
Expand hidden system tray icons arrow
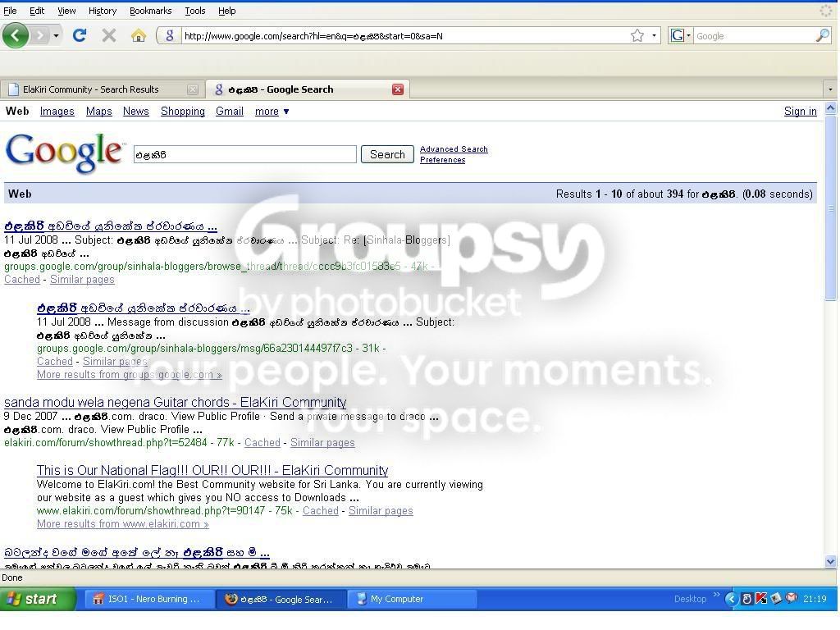point(731,599)
